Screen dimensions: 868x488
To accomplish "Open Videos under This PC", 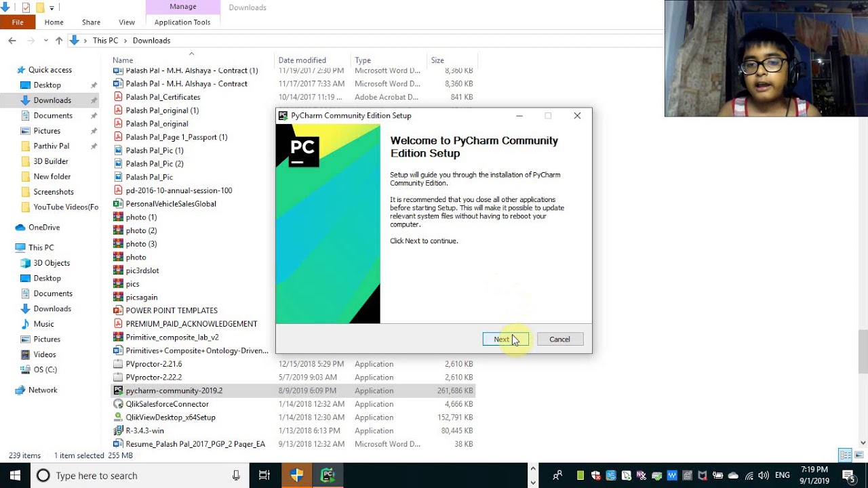I will tap(45, 354).
